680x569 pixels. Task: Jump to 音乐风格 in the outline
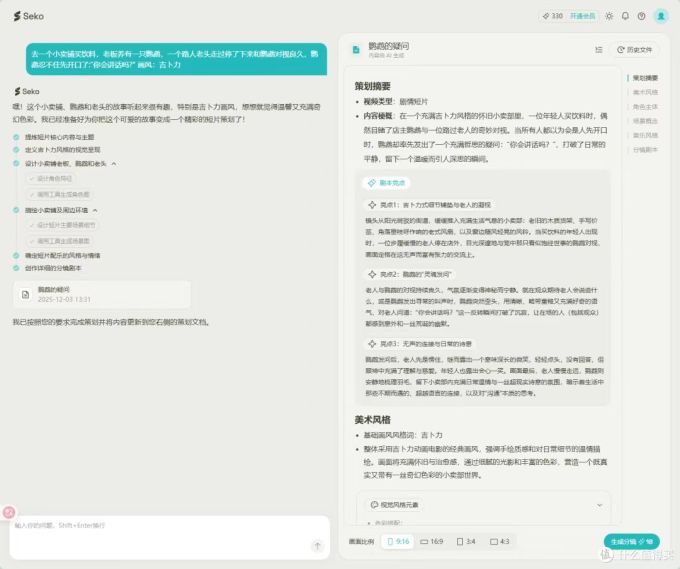point(645,135)
